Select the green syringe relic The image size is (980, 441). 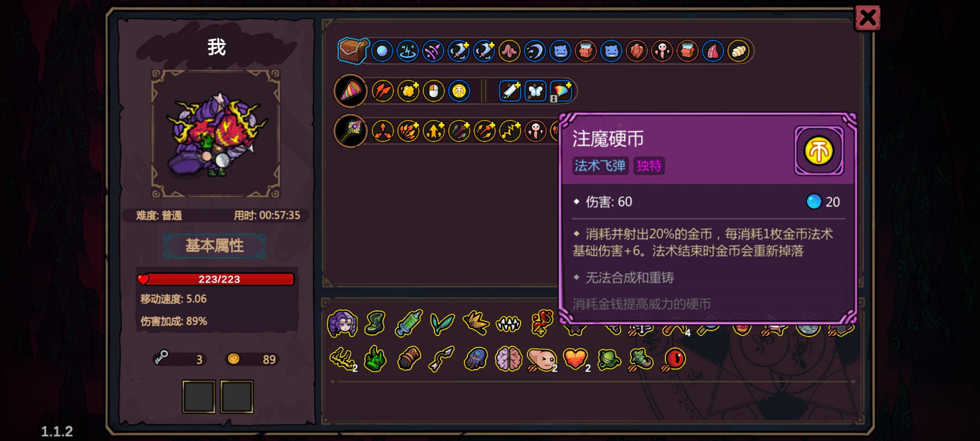[409, 323]
